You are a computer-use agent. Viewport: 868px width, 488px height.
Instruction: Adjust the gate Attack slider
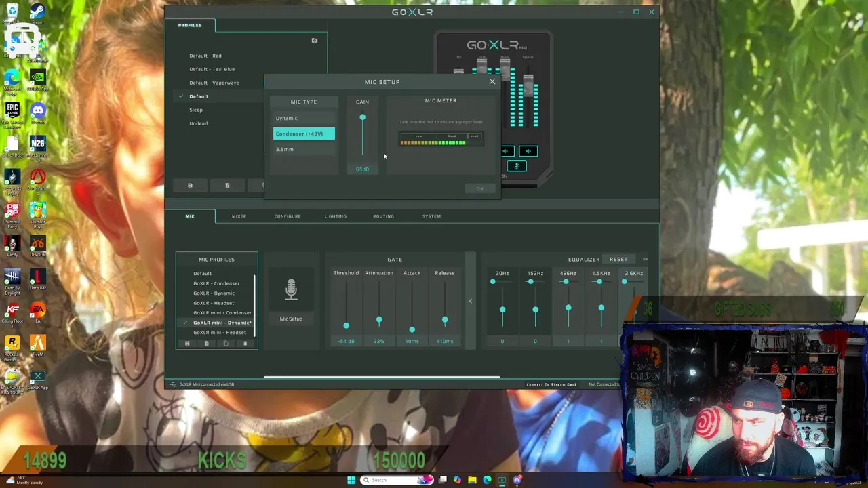tap(412, 330)
